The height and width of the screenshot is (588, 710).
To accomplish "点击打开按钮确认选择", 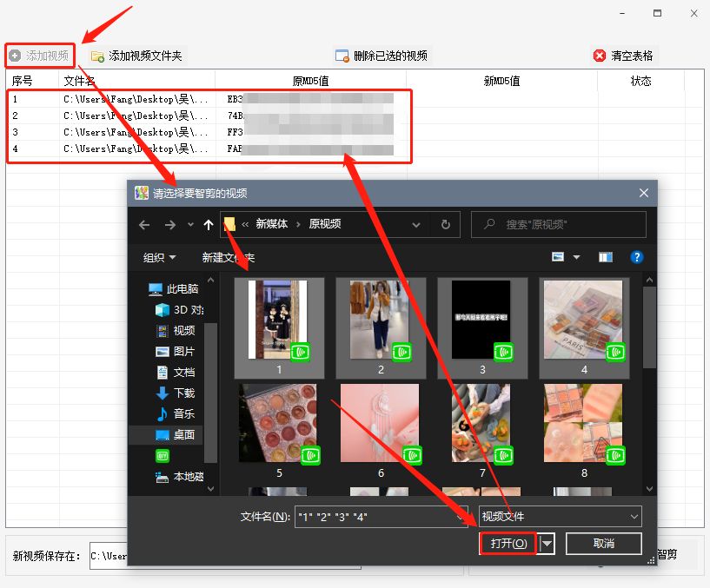I will [511, 543].
